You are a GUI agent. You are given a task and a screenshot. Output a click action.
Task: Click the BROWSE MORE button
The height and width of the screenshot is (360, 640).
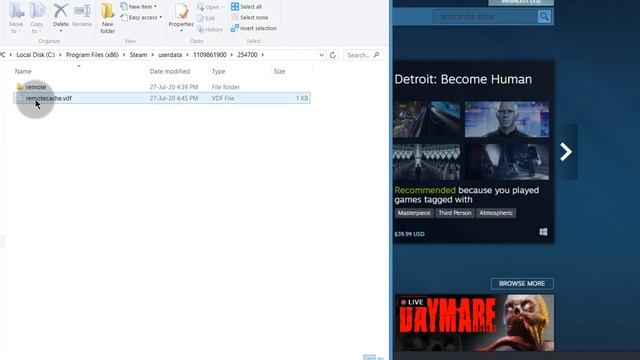pyautogui.click(x=522, y=283)
